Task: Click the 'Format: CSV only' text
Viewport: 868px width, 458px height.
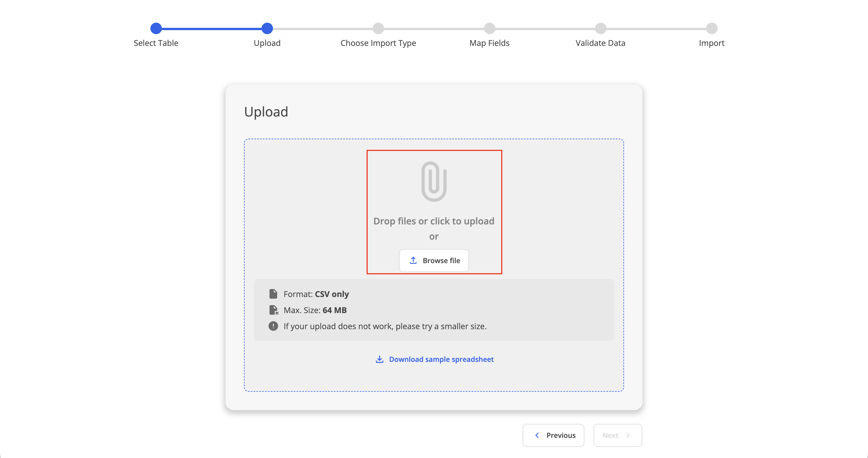Action: coord(316,294)
